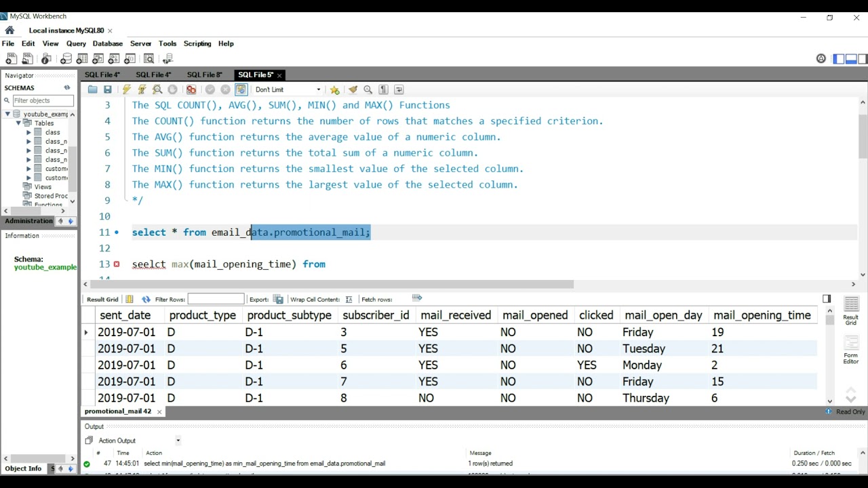Toggle word wrapping in editor icon
Image resolution: width=868 pixels, height=488 pixels.
(x=399, y=89)
